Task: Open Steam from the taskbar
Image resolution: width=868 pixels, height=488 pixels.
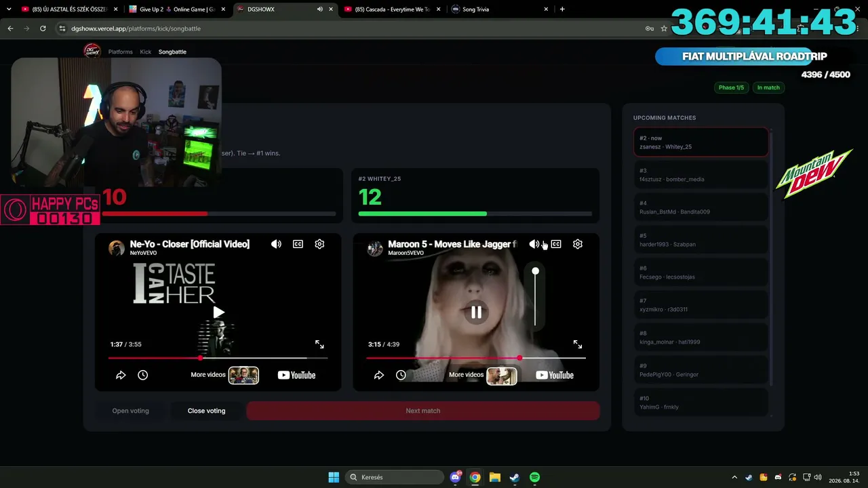Action: pos(515,477)
